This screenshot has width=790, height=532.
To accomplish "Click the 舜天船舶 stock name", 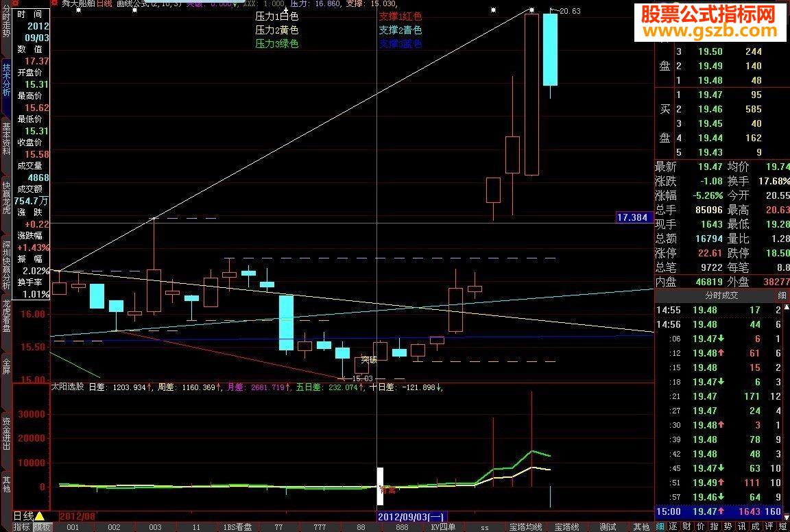I will 77,3.
